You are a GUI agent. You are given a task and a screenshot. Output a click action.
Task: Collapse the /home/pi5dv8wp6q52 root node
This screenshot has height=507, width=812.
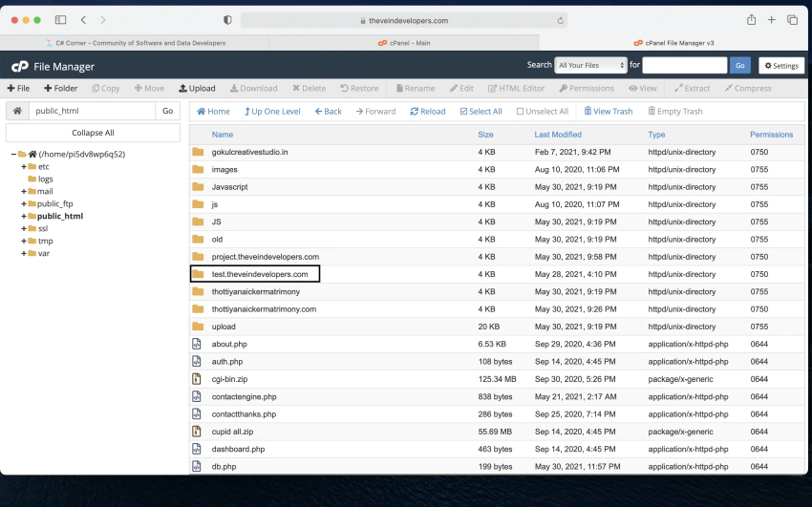coord(13,154)
